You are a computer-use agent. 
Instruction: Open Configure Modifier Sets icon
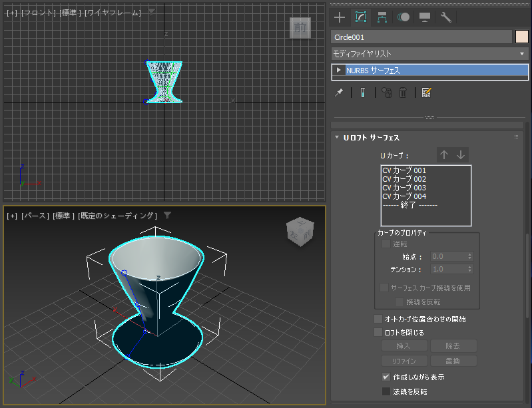click(x=427, y=93)
